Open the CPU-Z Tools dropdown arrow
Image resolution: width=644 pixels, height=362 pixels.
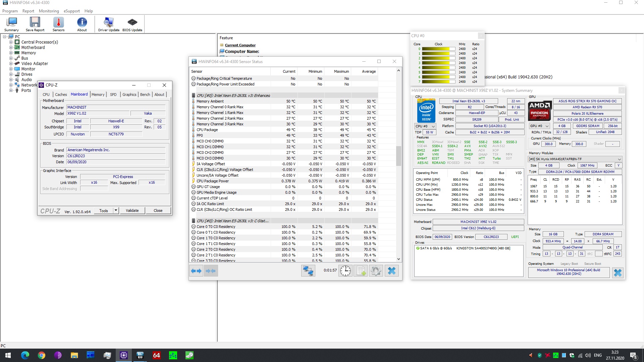(116, 210)
